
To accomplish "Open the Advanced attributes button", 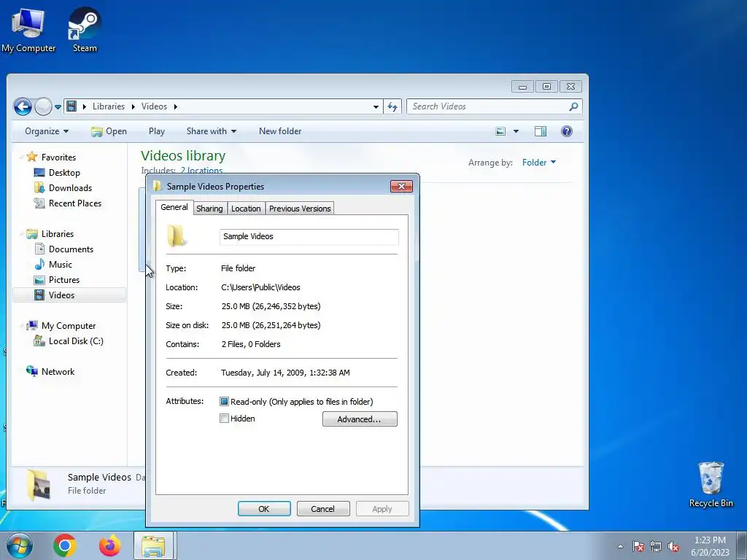I will tap(359, 419).
